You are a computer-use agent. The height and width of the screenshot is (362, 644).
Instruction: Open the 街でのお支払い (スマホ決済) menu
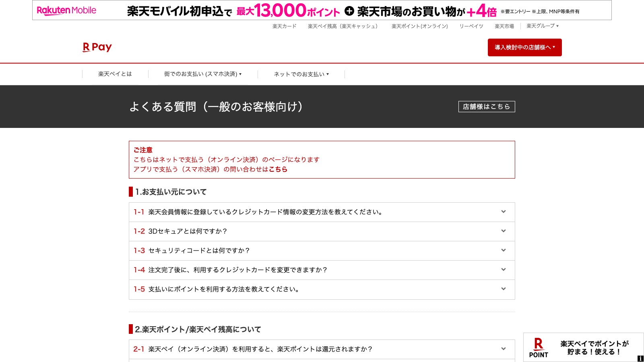point(203,74)
